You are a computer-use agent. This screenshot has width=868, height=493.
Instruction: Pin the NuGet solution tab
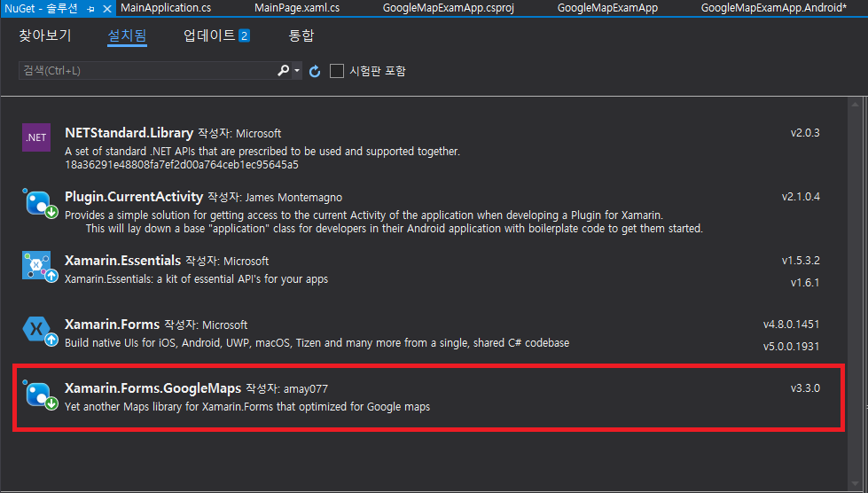coord(90,9)
